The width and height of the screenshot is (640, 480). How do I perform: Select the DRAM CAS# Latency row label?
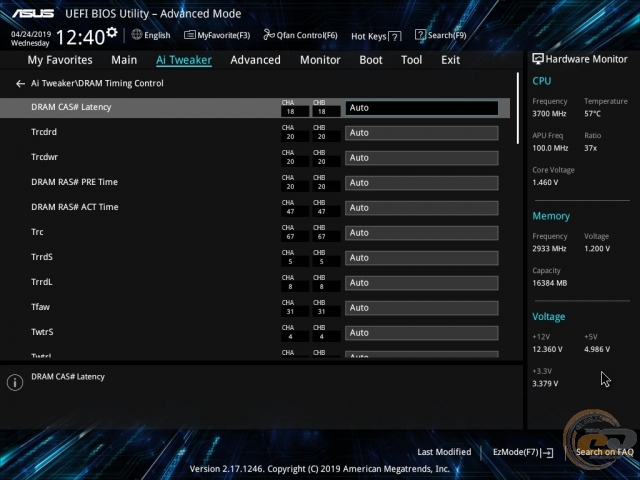71,107
